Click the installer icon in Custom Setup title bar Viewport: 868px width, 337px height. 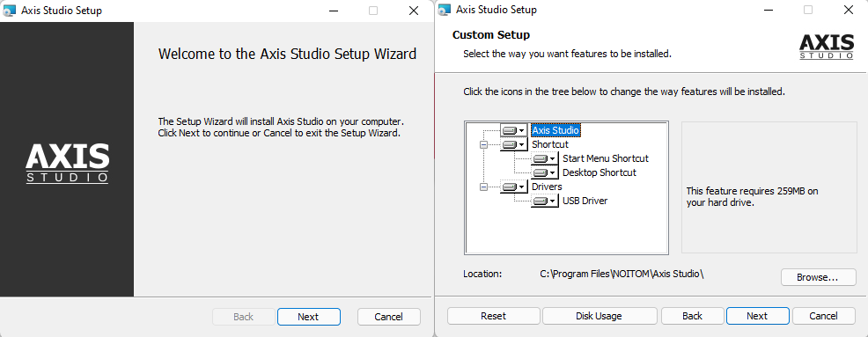[444, 10]
